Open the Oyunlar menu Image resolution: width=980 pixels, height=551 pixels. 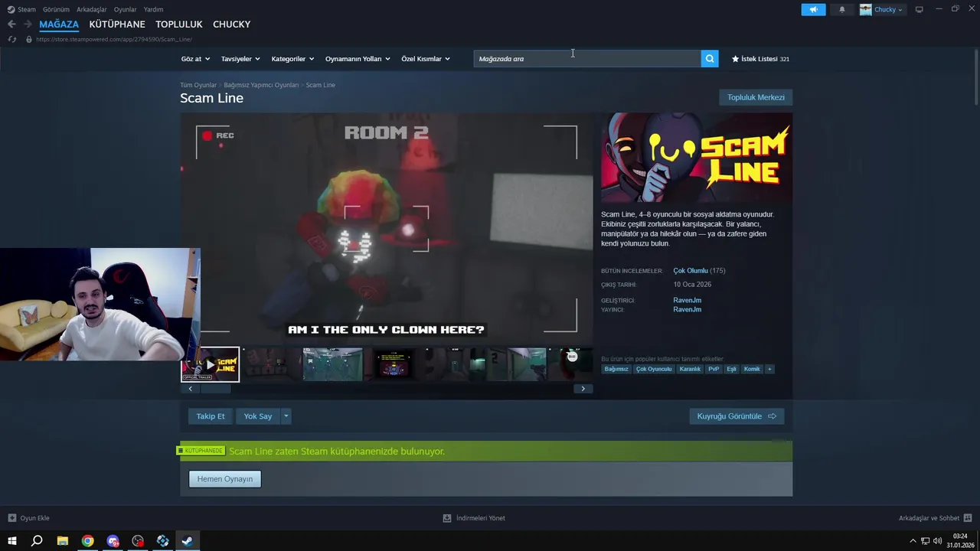pyautogui.click(x=125, y=9)
